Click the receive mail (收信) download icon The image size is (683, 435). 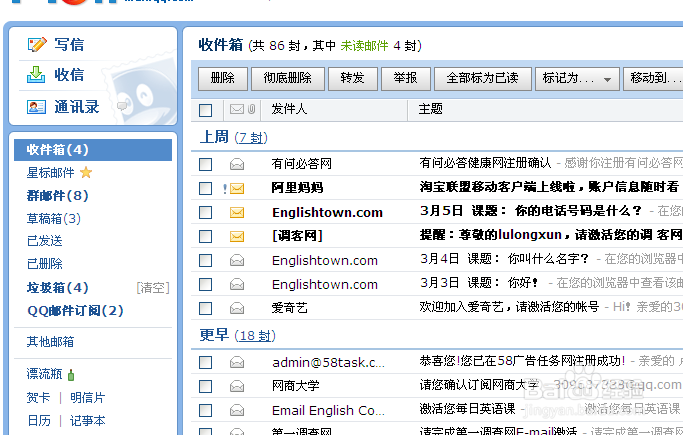(x=36, y=74)
